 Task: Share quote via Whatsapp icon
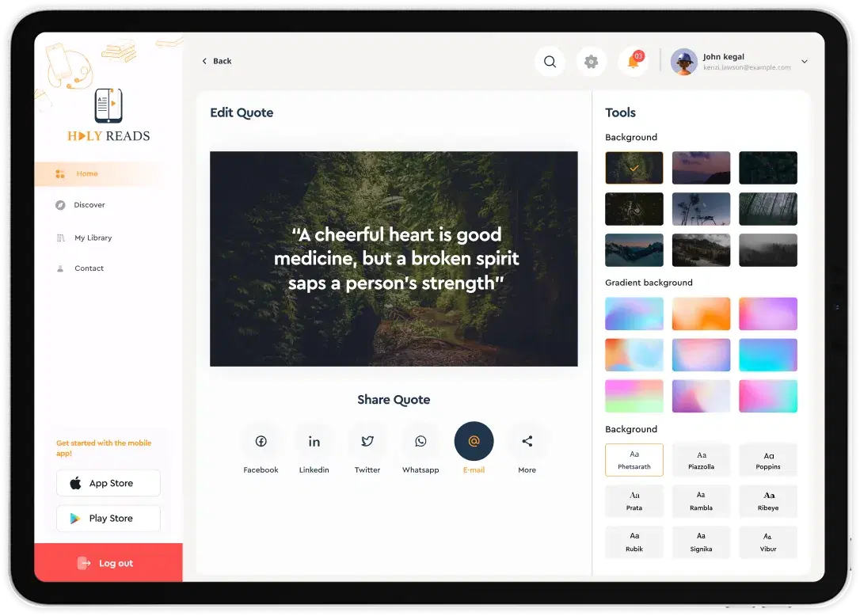point(420,441)
